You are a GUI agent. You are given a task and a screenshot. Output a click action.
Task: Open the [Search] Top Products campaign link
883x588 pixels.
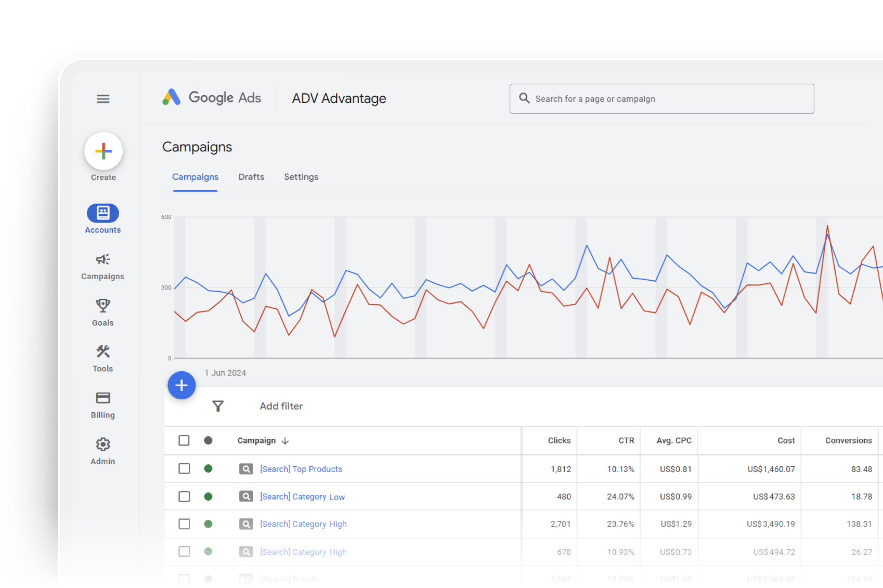tap(301, 469)
